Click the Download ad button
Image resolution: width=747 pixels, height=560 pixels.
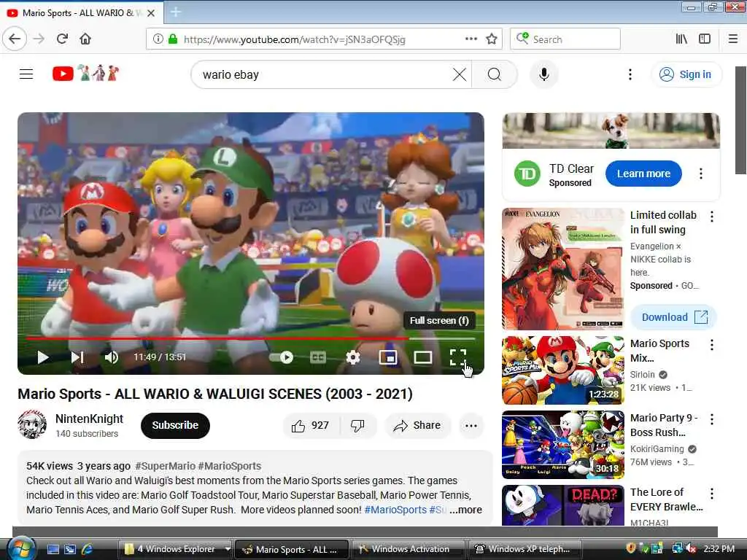(x=673, y=317)
